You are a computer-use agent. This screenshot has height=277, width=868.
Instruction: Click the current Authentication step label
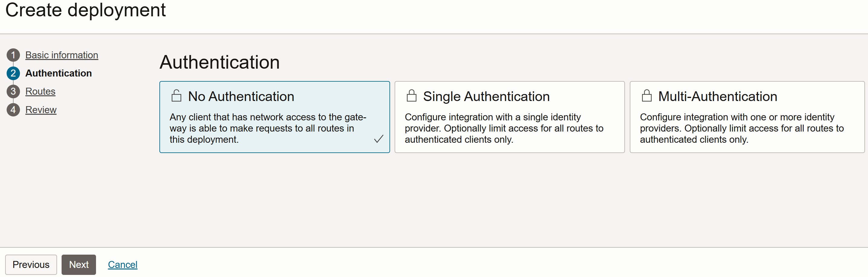[x=59, y=73]
